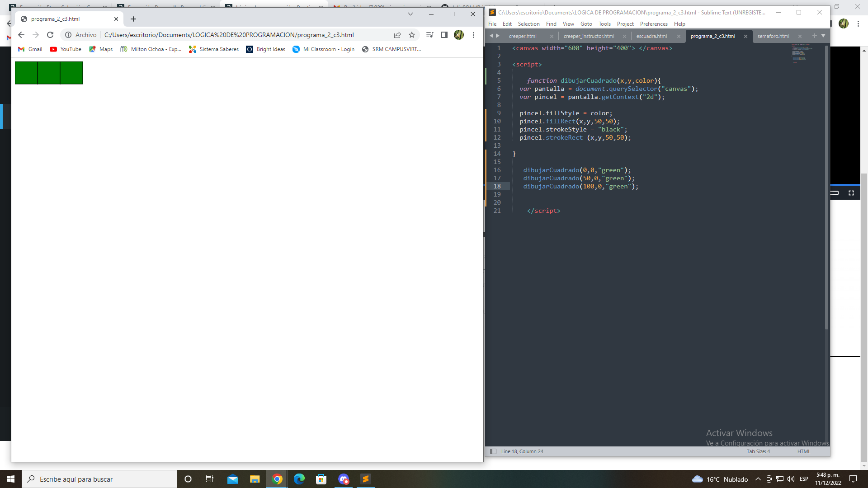
Task: Open Task View on taskbar
Action: click(210, 479)
